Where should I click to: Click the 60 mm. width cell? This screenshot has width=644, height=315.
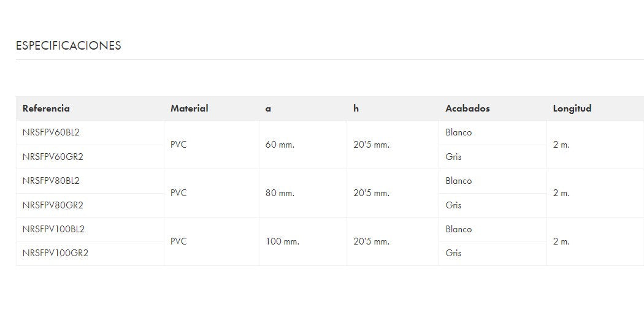click(280, 145)
